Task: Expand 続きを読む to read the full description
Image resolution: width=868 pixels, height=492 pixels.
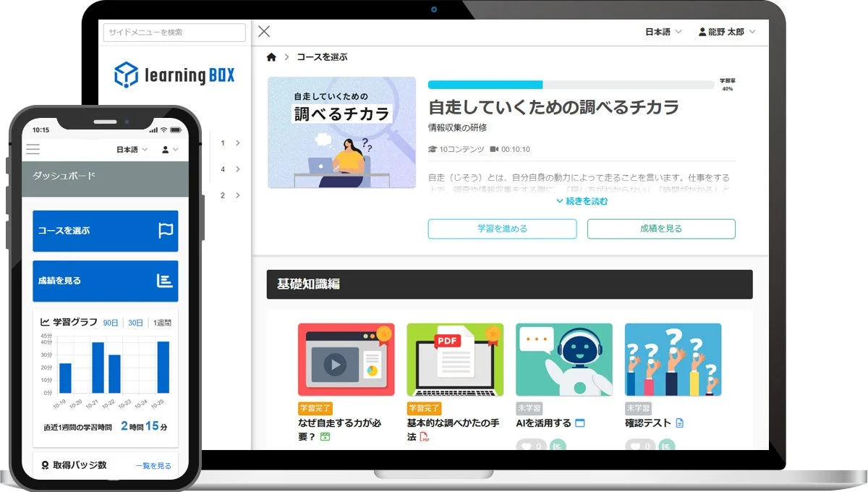Action: click(582, 200)
